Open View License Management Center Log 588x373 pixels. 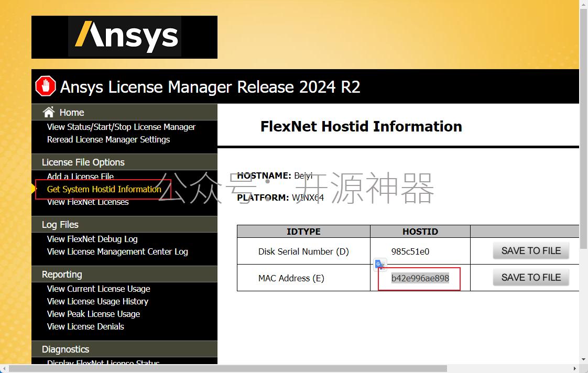tap(117, 251)
